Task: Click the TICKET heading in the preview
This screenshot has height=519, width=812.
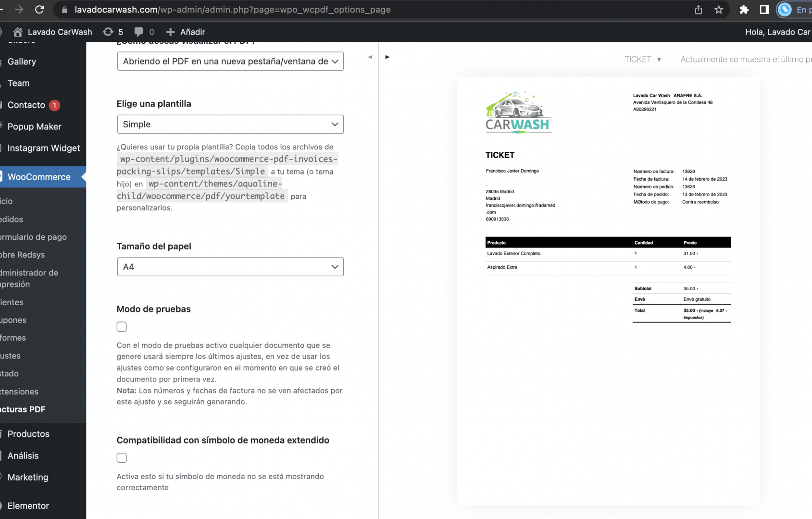Action: [500, 155]
